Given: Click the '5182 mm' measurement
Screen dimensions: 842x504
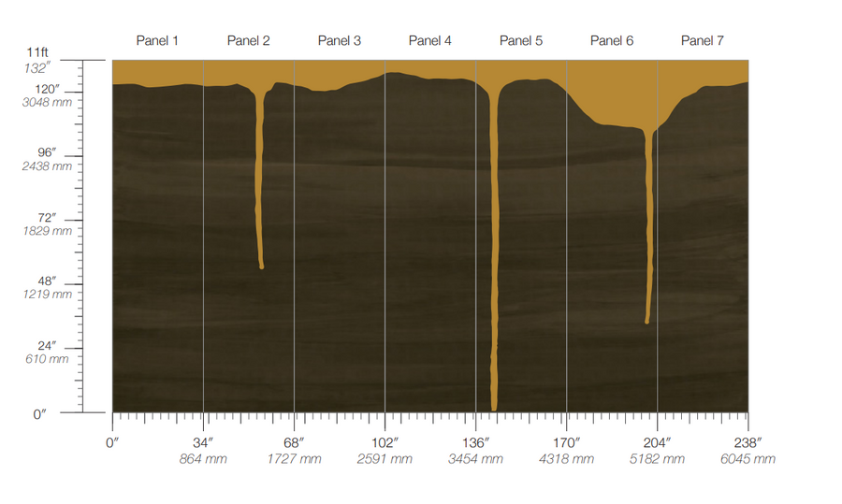Looking at the screenshot, I should pyautogui.click(x=657, y=459).
